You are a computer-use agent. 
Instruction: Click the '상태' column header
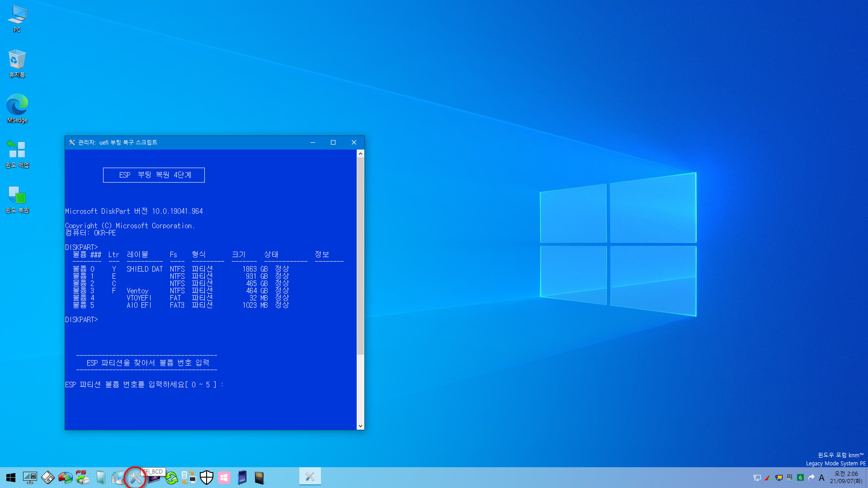(271, 254)
